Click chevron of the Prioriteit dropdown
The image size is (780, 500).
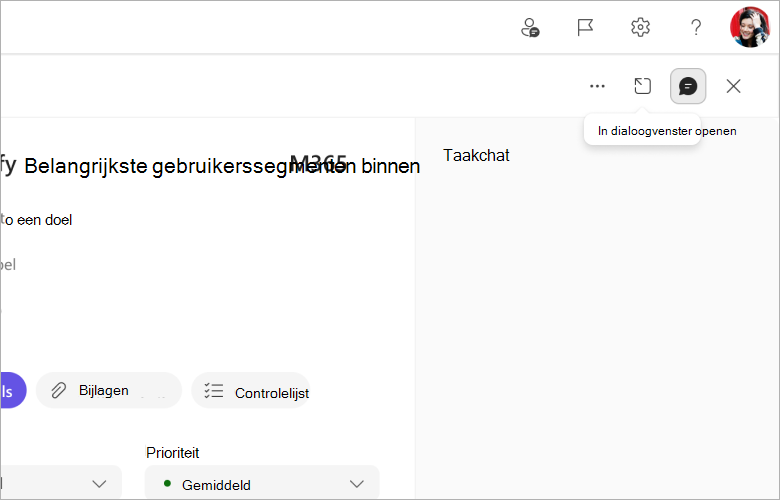(x=357, y=484)
